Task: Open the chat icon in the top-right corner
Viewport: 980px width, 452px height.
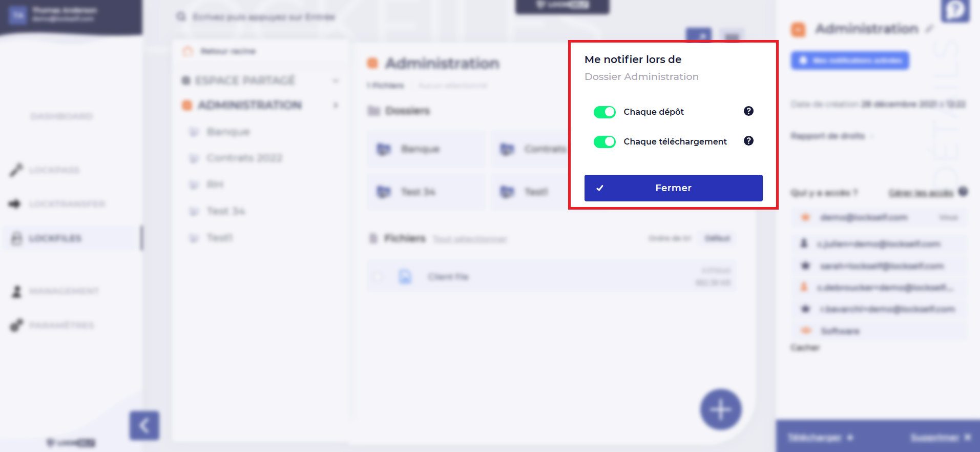Action: [x=955, y=10]
